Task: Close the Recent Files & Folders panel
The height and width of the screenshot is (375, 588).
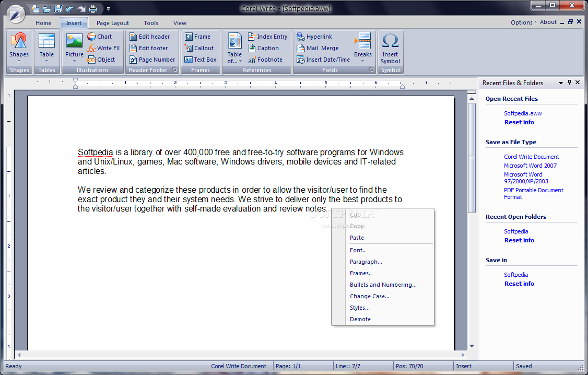Action: click(578, 83)
